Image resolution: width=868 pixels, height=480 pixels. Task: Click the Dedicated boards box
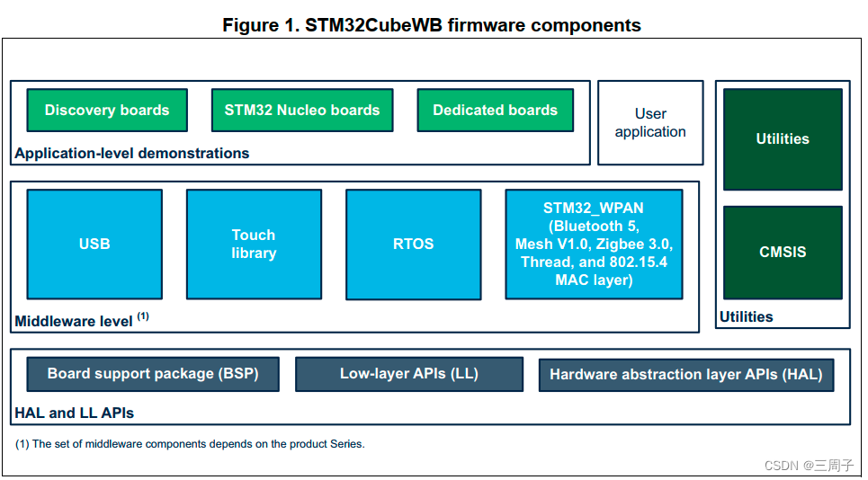pyautogui.click(x=495, y=110)
